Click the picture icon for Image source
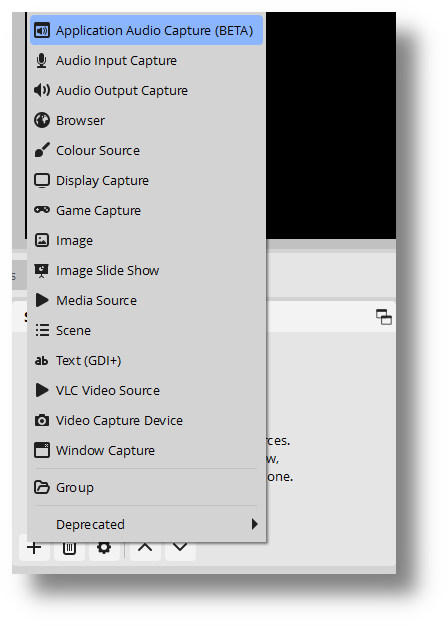Screen dimensions: 448x626 click(x=42, y=240)
